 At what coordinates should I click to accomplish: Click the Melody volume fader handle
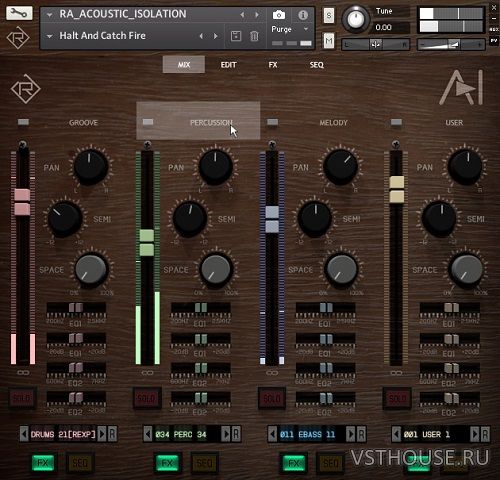tap(272, 219)
